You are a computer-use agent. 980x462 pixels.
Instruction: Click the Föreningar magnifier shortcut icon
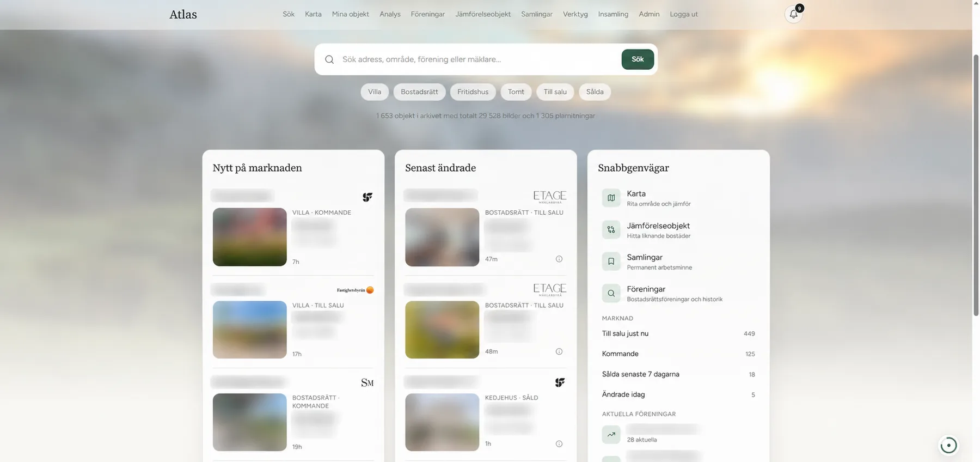coord(611,293)
